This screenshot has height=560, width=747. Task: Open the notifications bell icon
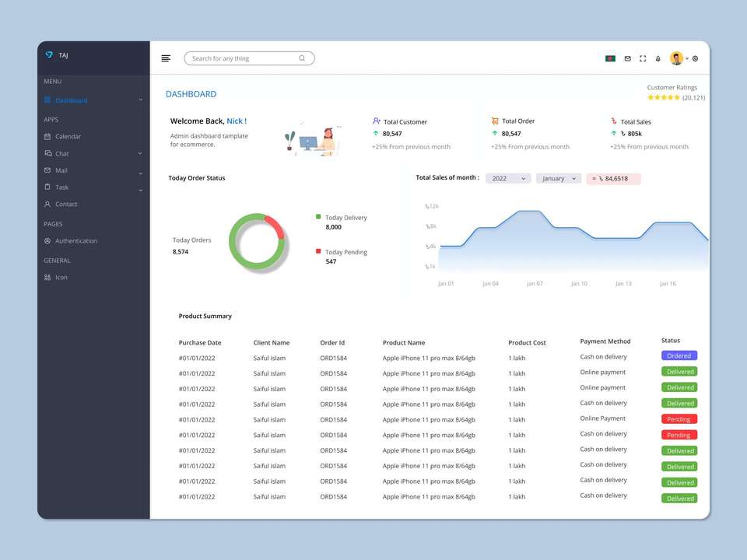coord(658,58)
